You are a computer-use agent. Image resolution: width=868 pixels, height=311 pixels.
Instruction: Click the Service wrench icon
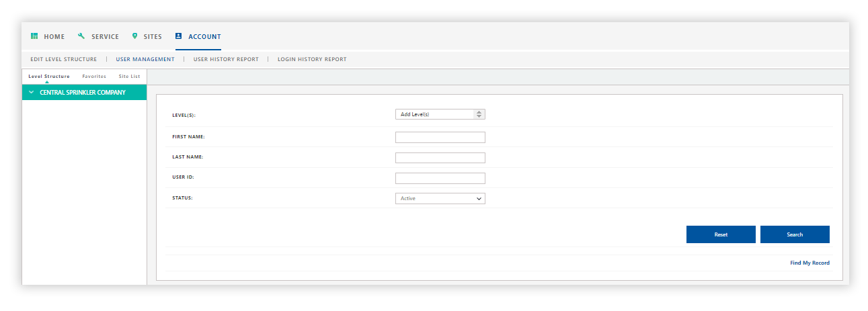(x=81, y=36)
